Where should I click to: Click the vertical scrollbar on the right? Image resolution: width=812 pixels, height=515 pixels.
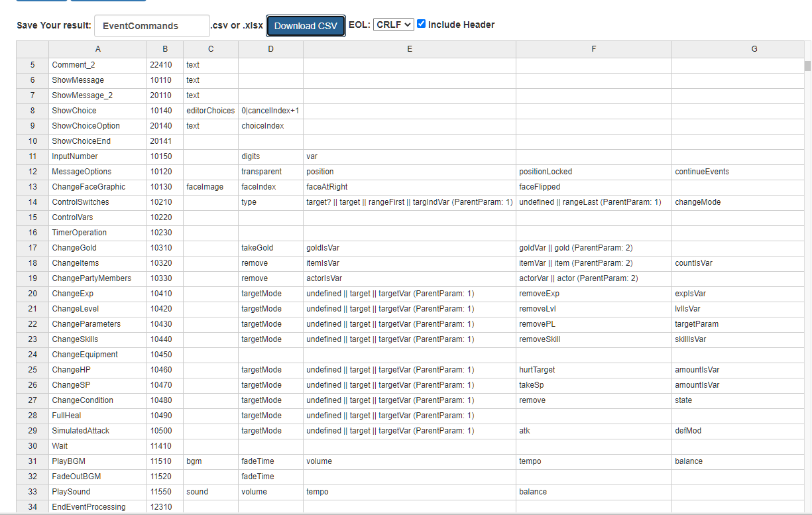coord(807,66)
